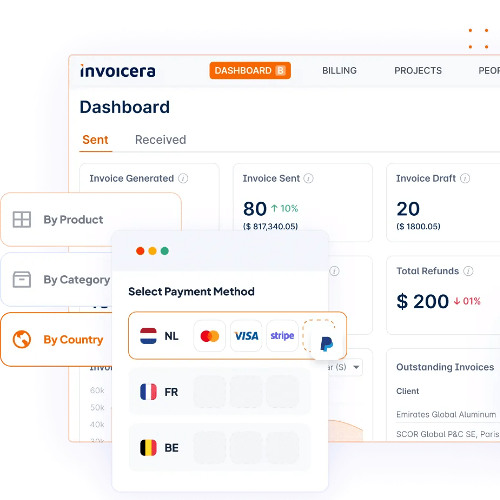Choose Visa payment for NL
The height and width of the screenshot is (500, 500).
(246, 336)
